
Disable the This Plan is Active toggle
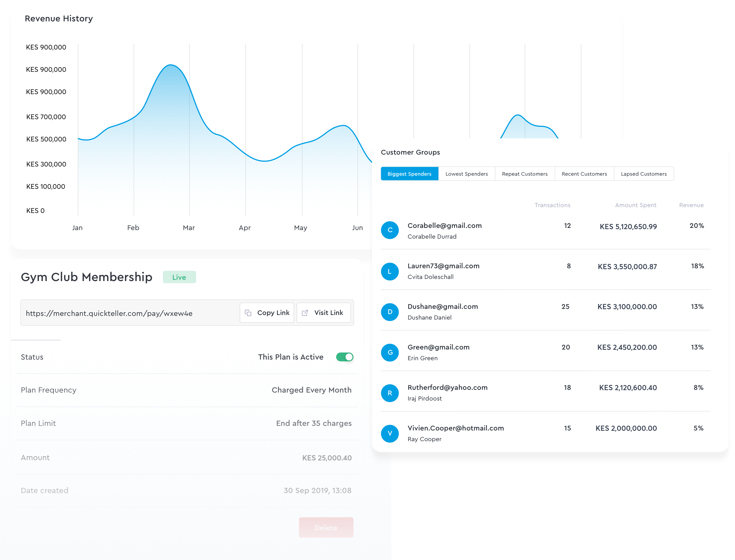tap(344, 357)
